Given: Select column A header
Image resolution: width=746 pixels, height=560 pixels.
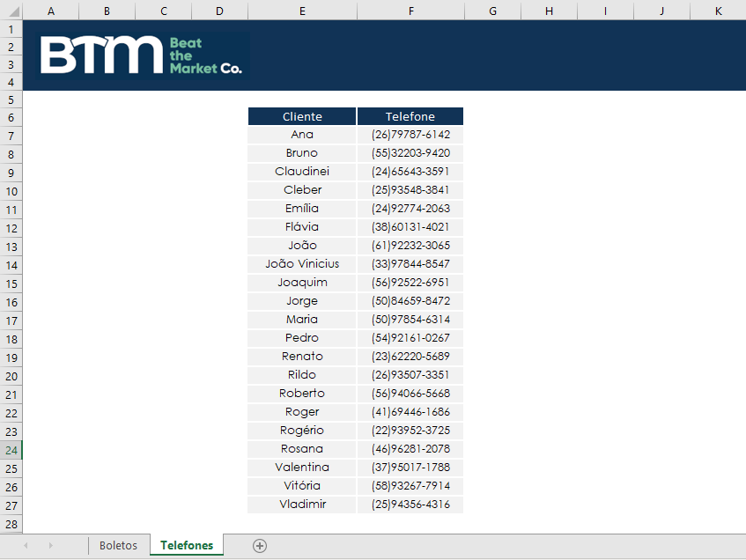Looking at the screenshot, I should pos(51,11).
